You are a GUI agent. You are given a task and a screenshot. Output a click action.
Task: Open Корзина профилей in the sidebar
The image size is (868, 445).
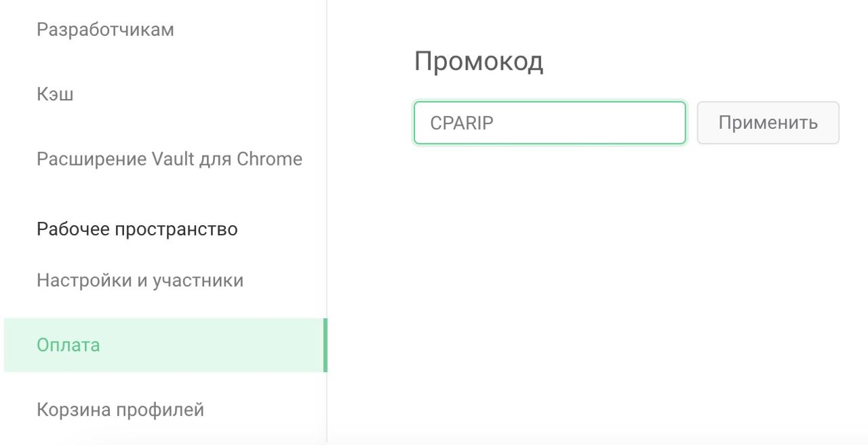point(120,410)
